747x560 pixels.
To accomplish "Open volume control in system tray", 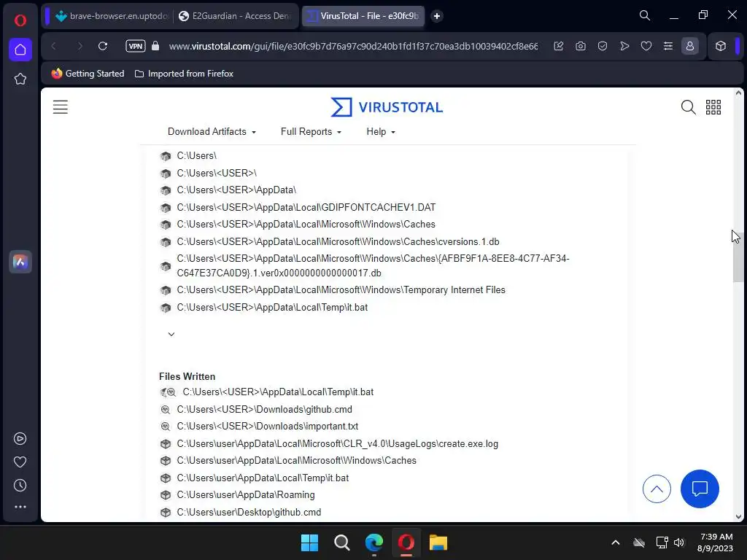I will pyautogui.click(x=679, y=542).
